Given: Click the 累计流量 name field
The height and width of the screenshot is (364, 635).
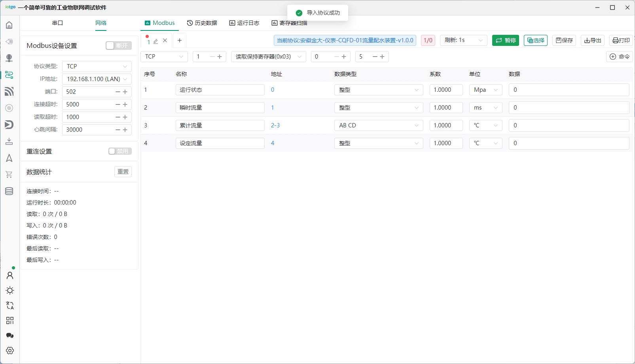Looking at the screenshot, I should (220, 125).
